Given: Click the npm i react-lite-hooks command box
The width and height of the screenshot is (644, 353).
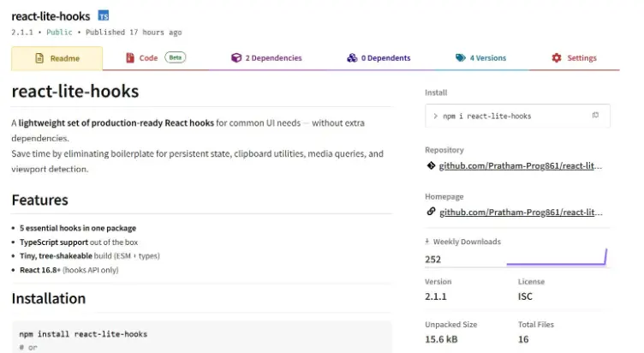Looking at the screenshot, I should coord(517,116).
